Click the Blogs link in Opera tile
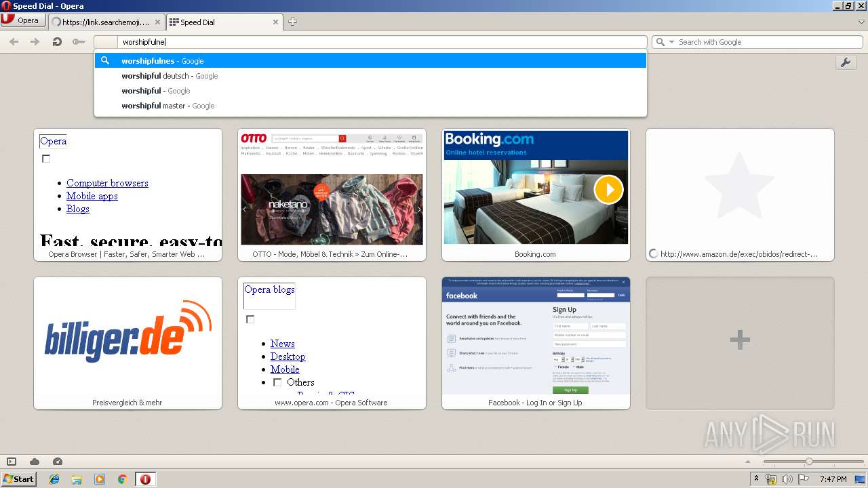The height and width of the screenshot is (488, 868). 78,209
